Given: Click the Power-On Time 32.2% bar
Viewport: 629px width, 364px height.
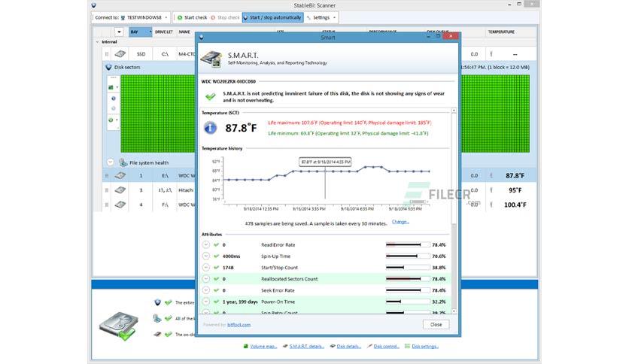Looking at the screenshot, I should pos(408,302).
